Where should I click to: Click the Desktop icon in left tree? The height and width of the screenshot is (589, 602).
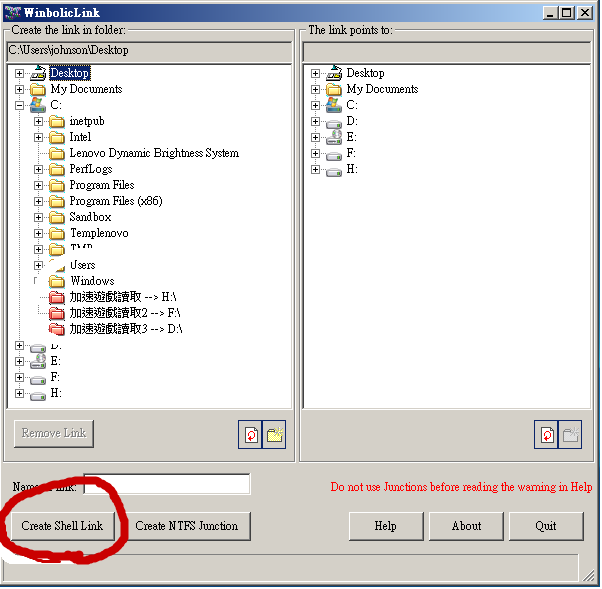click(38, 73)
